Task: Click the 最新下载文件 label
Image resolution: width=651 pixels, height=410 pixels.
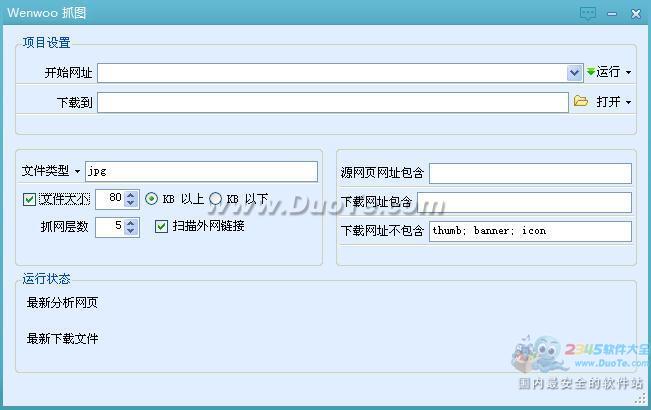Action: point(62,339)
